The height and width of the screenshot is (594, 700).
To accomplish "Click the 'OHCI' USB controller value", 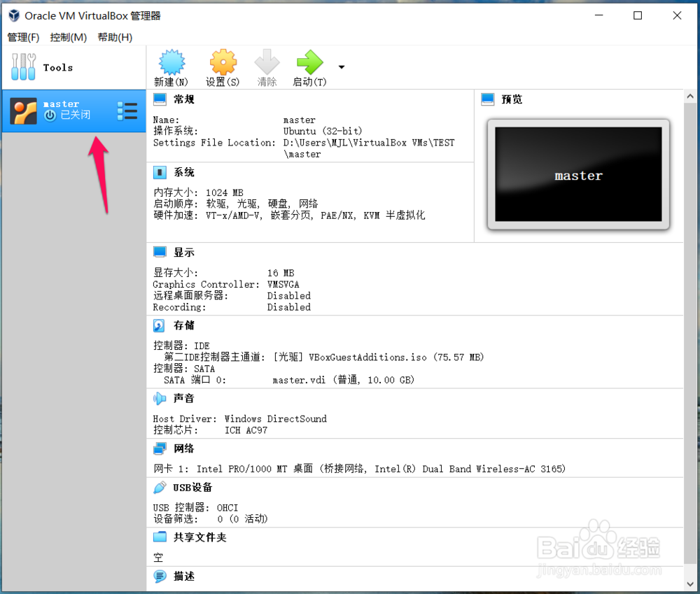I will 227,508.
